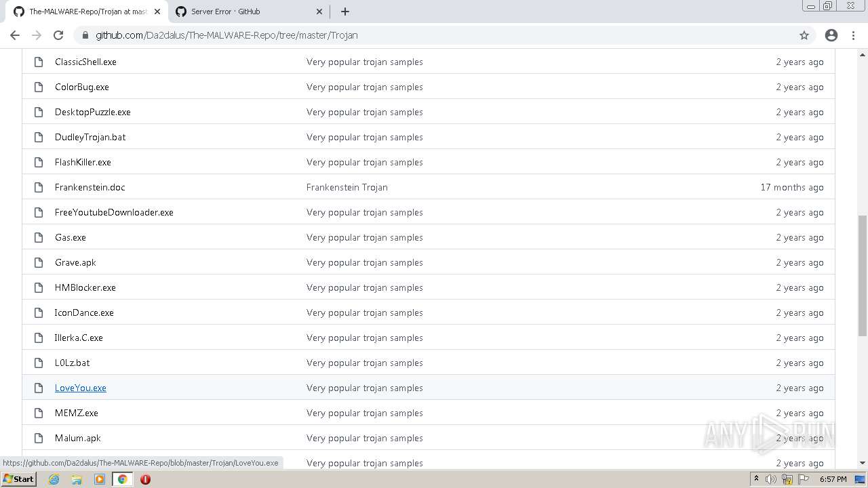
Task: Open ClassicShell.exe file link
Action: point(85,62)
